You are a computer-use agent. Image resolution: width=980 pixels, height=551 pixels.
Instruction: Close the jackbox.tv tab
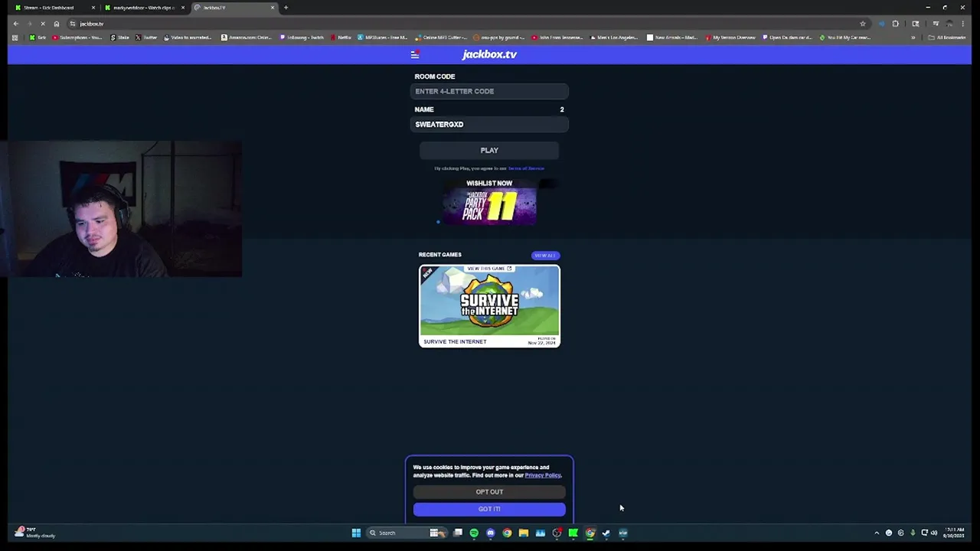pos(272,8)
